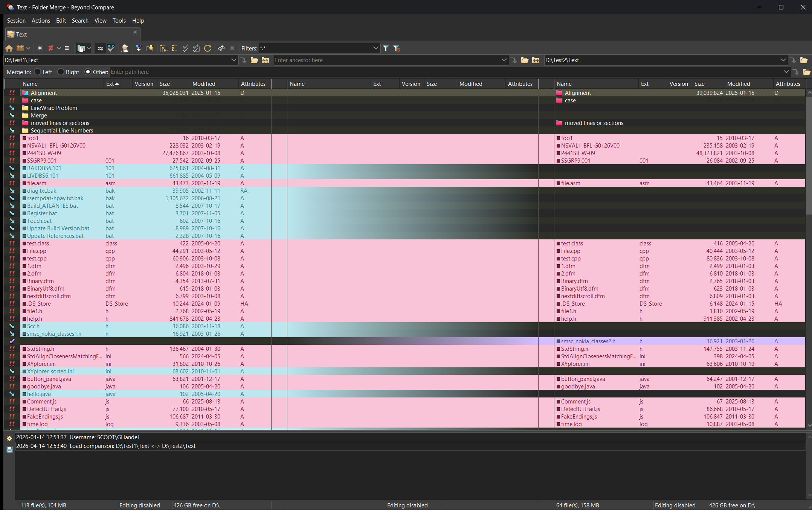The image size is (812, 510).
Task: Browse for merge output folder icon
Action: [x=807, y=72]
